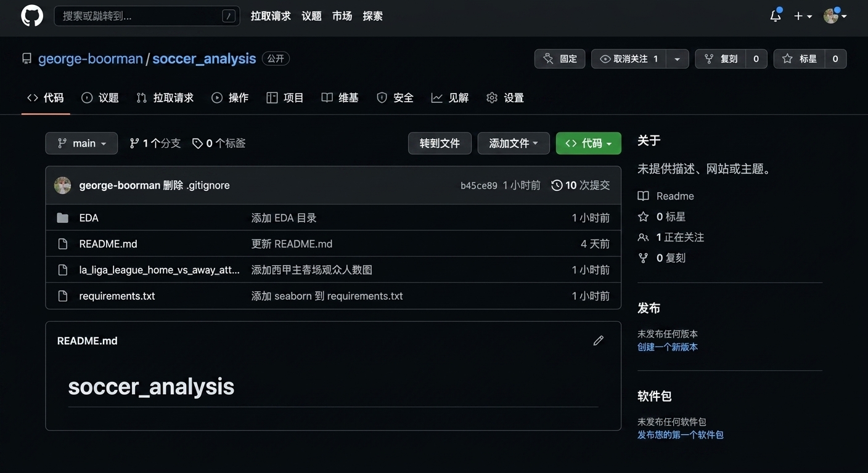Star the repo with 标星 button
The image size is (868, 473).
point(799,59)
